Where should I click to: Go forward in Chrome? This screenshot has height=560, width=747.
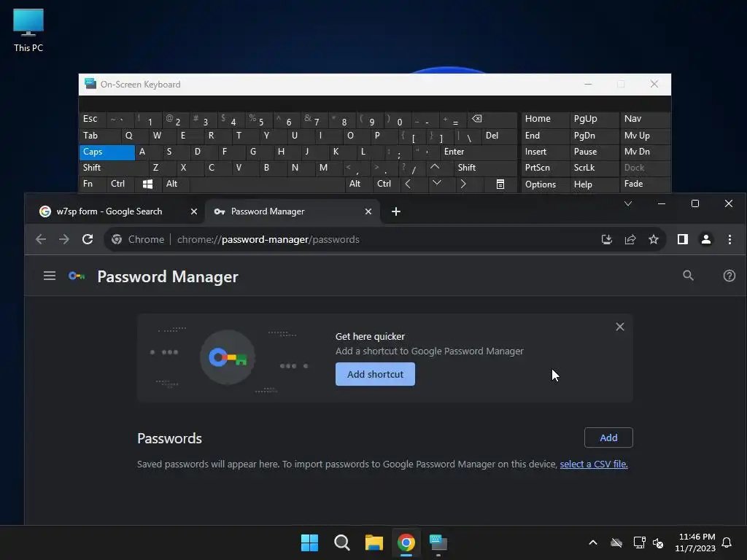point(64,239)
